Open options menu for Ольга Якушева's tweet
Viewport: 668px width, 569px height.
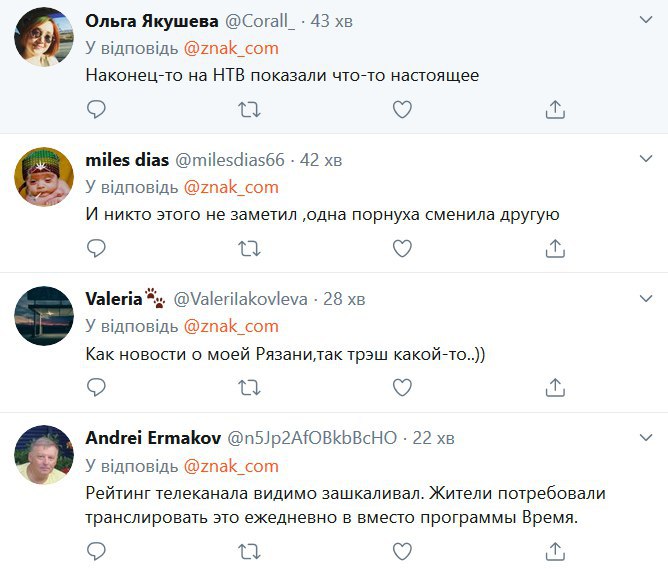point(646,20)
